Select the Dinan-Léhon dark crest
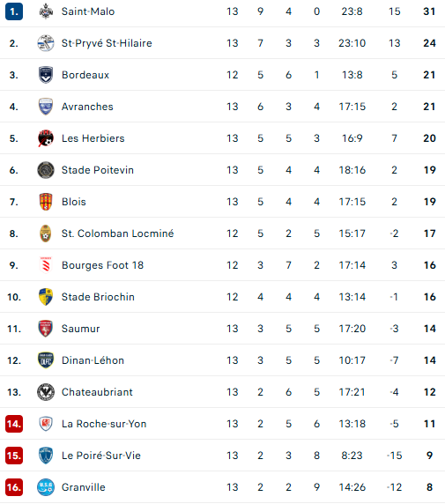Screen dimensions: 445x504 pos(46,360)
